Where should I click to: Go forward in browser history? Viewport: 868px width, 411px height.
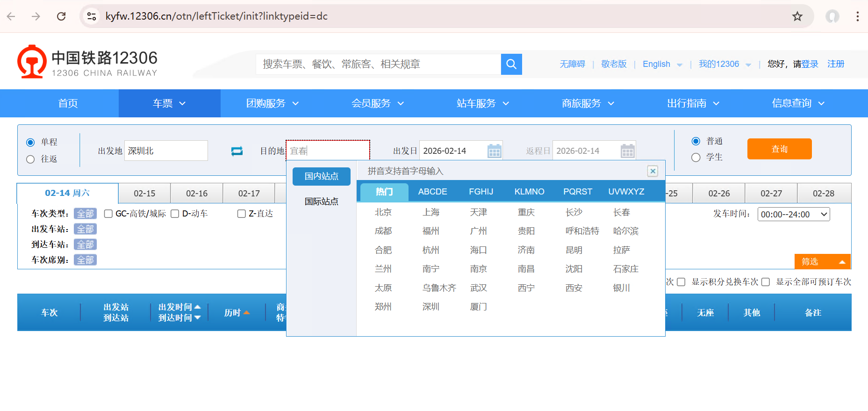click(x=36, y=16)
